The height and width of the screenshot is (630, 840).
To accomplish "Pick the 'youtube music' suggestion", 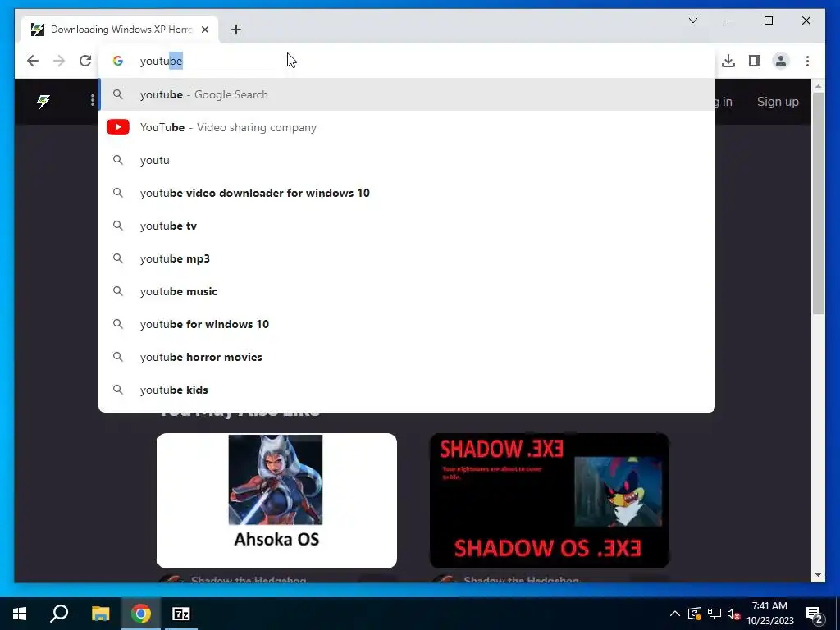I will (407, 291).
